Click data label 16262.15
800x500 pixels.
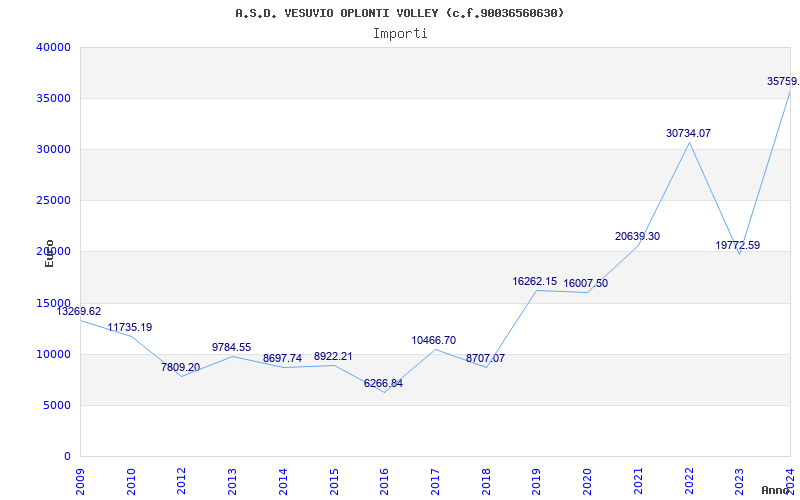coord(535,282)
